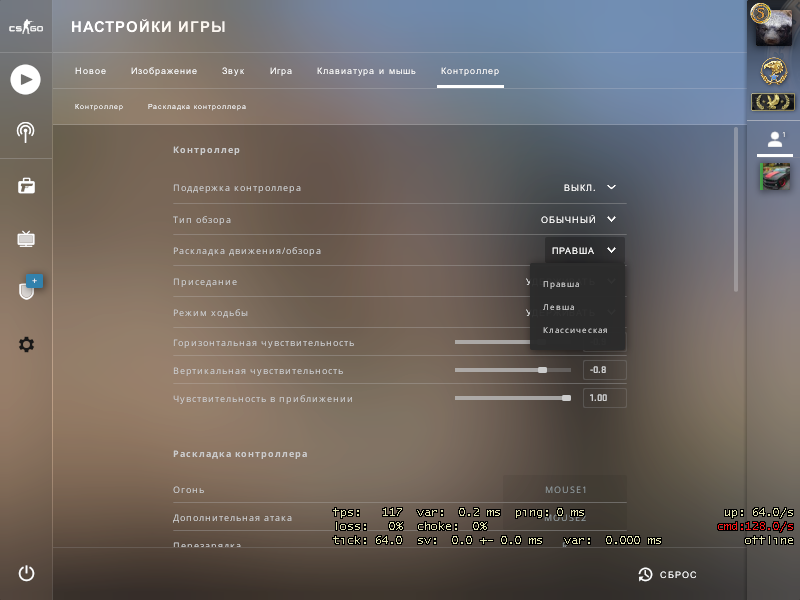Switch to the Новое tab
This screenshot has width=800, height=600.
(x=90, y=71)
